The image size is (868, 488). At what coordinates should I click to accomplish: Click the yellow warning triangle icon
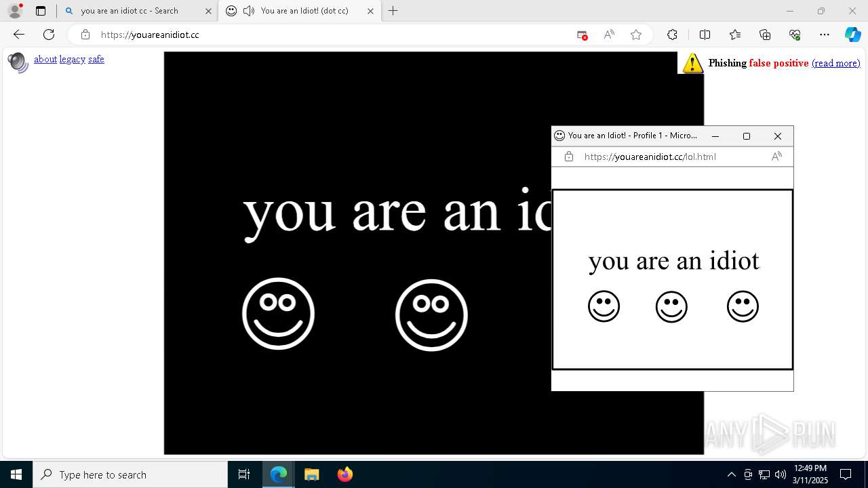(x=692, y=63)
